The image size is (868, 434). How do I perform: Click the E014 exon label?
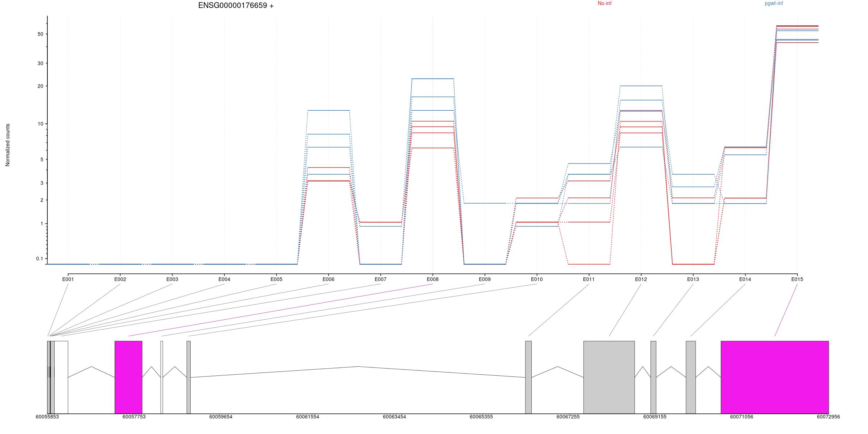click(745, 279)
